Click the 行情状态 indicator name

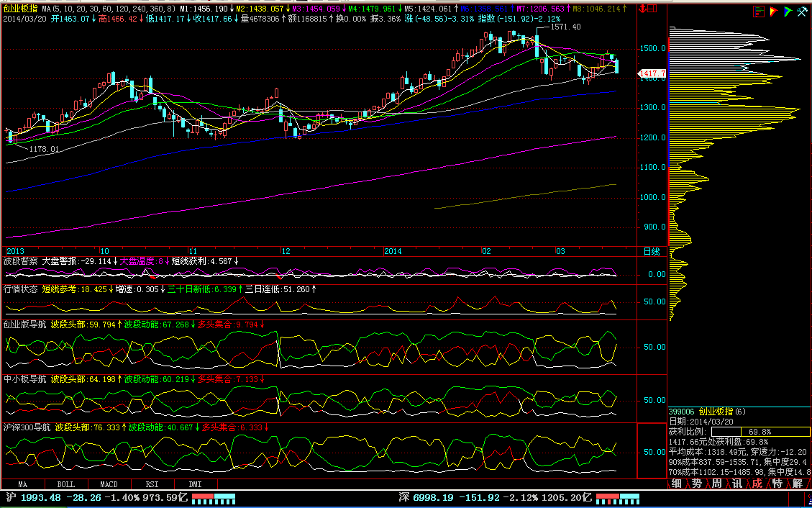click(x=20, y=289)
